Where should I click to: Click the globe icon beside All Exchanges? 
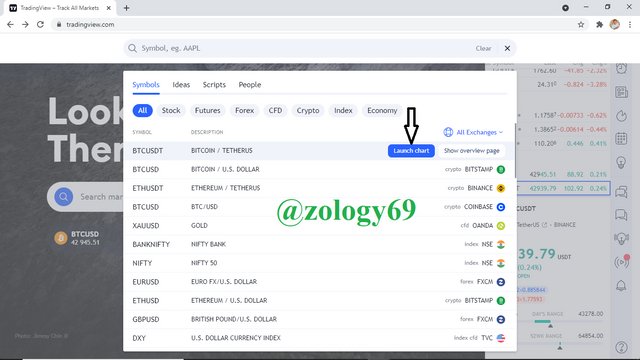tap(448, 132)
